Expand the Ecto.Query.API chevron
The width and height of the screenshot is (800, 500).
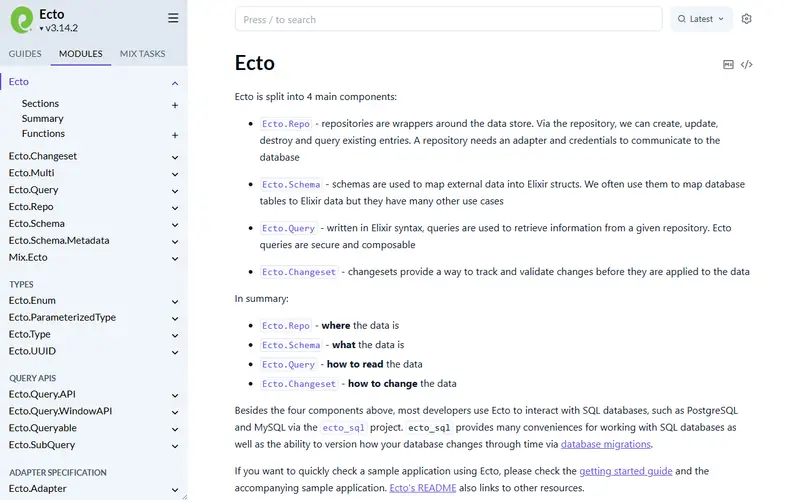(x=175, y=395)
